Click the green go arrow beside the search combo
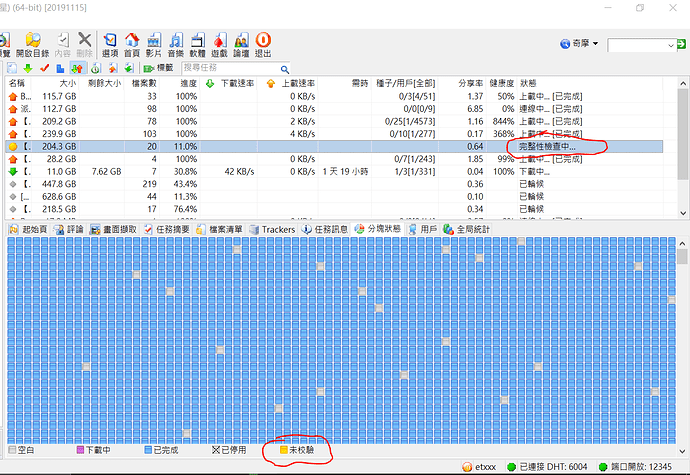Screen dimensions: 690x475 [x=681, y=44]
